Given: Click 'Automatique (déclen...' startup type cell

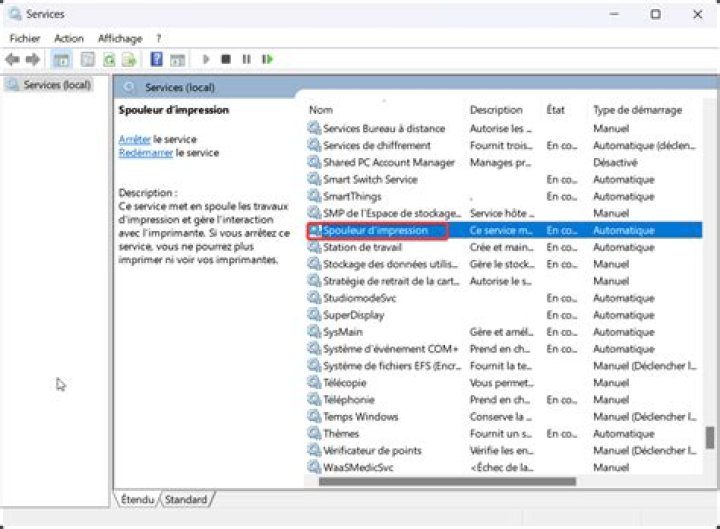Looking at the screenshot, I should point(644,145).
